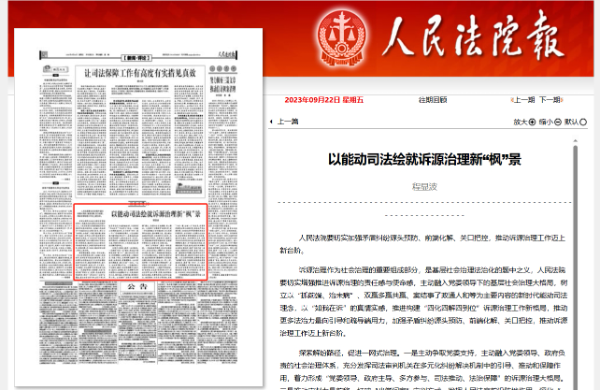Click the author name under the title

(424, 187)
